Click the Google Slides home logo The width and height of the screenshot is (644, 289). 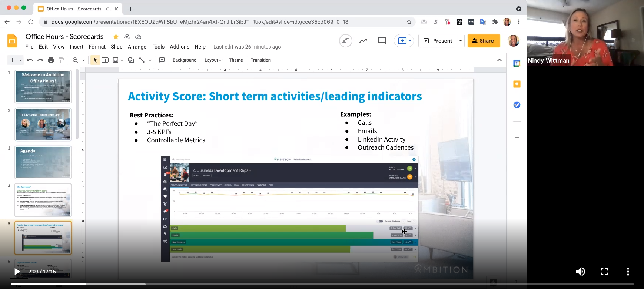[x=12, y=41]
